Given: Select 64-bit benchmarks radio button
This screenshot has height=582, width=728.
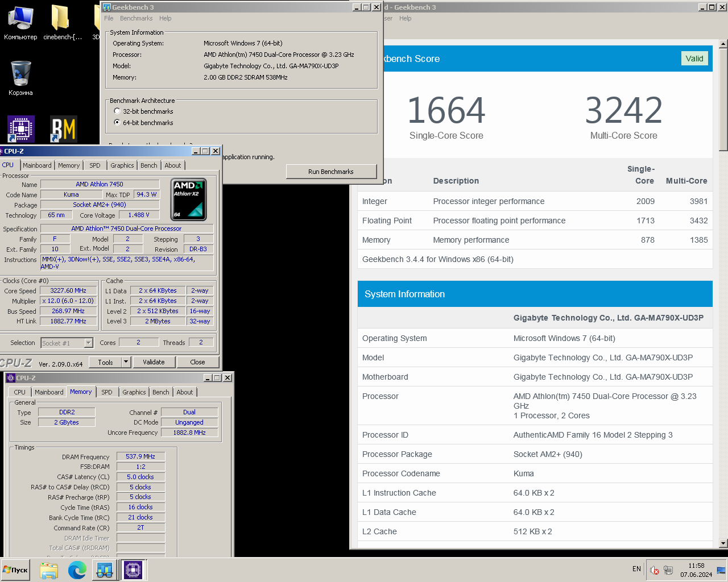Looking at the screenshot, I should (x=117, y=122).
